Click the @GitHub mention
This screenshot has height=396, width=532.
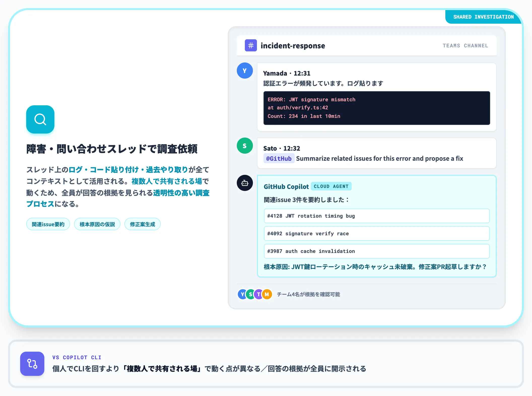[279, 158]
